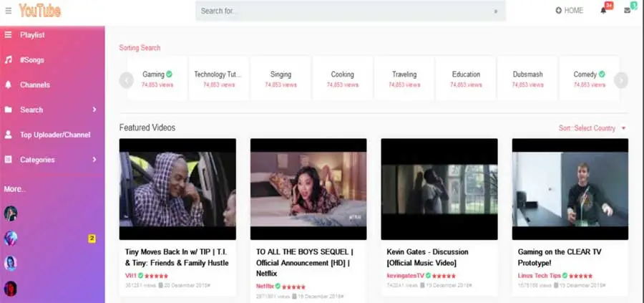
Task: Click the verified check beside Comedy category
Action: pyautogui.click(x=602, y=74)
